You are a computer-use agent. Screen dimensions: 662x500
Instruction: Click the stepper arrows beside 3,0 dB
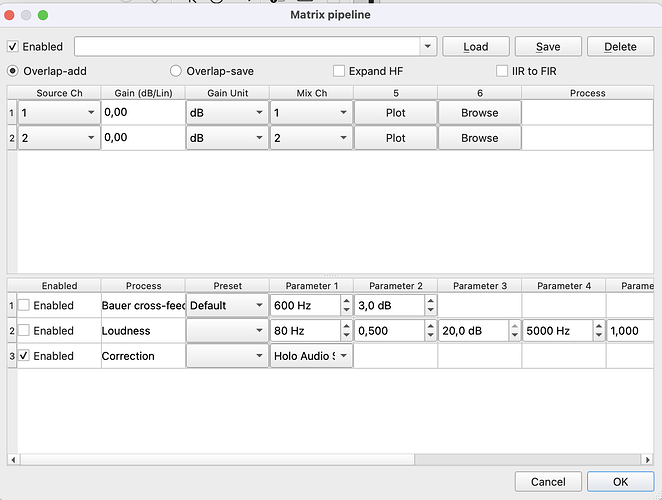pos(430,305)
